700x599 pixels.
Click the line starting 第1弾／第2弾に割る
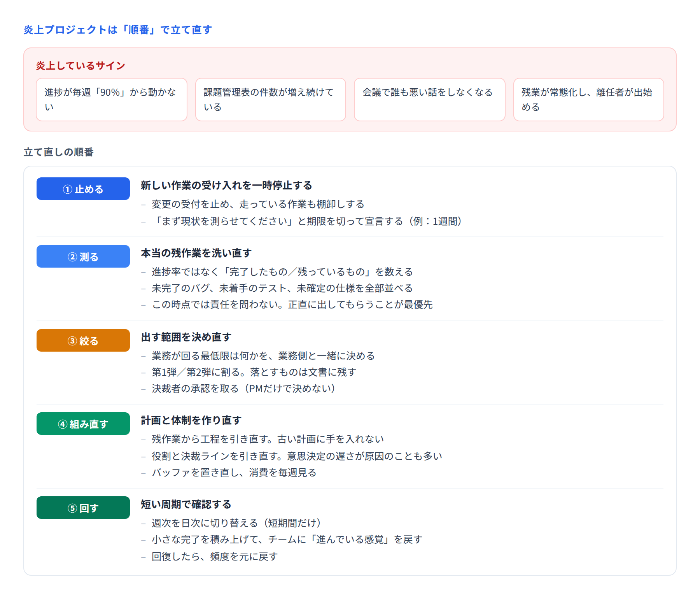pyautogui.click(x=254, y=372)
